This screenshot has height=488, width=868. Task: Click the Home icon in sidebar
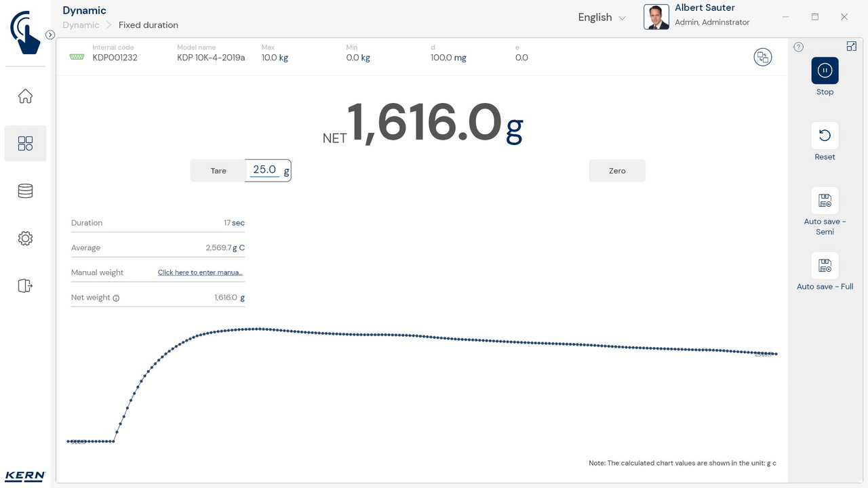(x=25, y=96)
